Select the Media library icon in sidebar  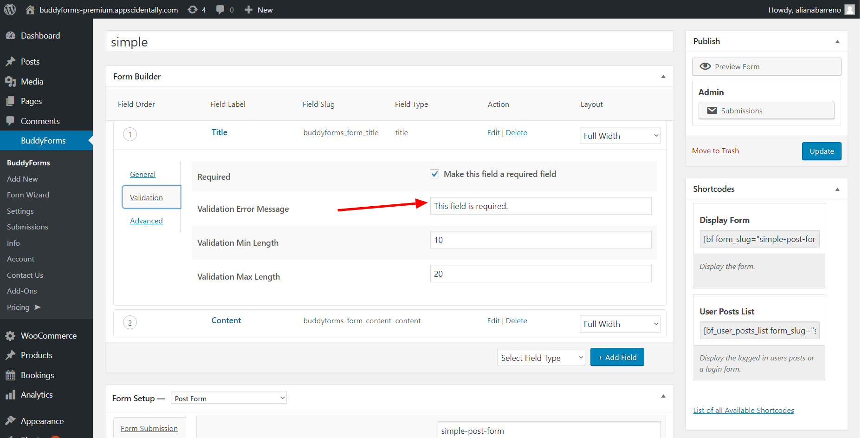(11, 81)
